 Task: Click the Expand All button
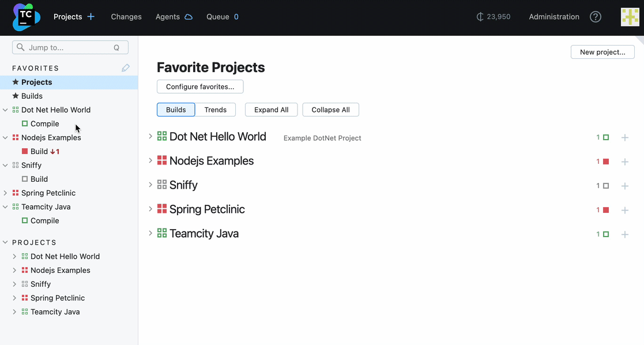coord(271,110)
